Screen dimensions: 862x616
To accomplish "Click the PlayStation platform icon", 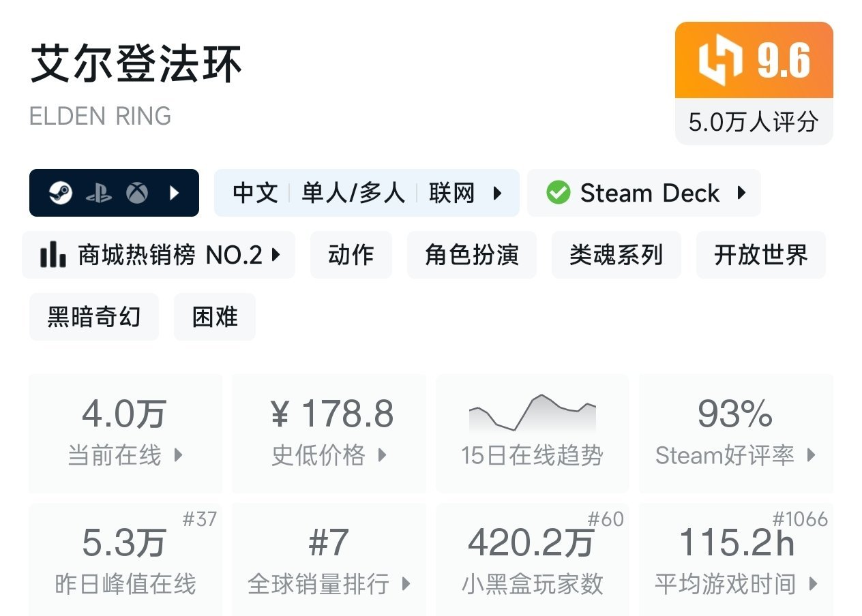I will 99,194.
